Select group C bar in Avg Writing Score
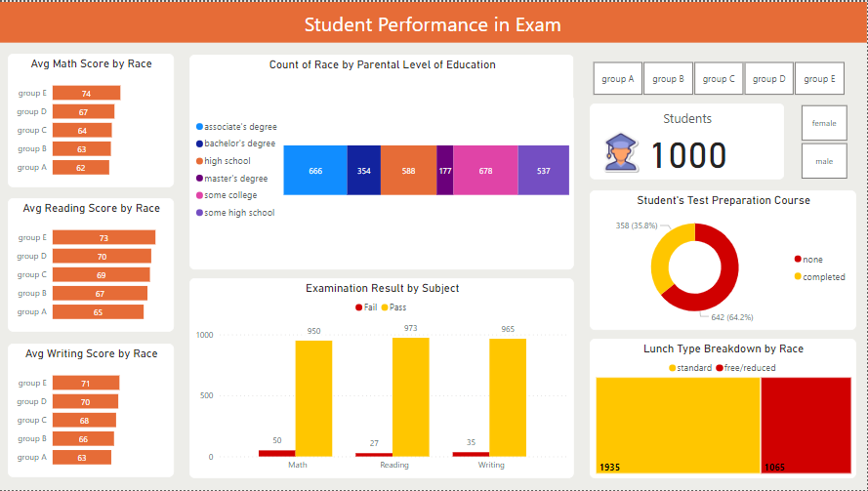 pos(84,421)
